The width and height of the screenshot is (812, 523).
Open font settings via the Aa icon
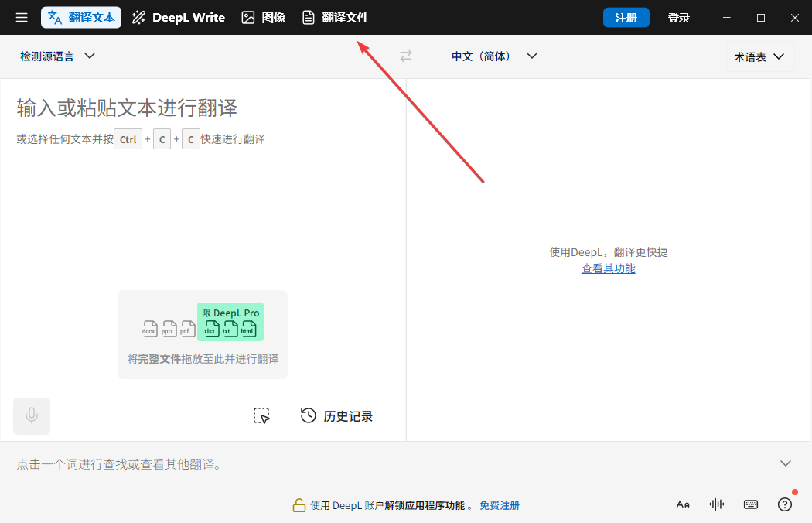tap(683, 504)
